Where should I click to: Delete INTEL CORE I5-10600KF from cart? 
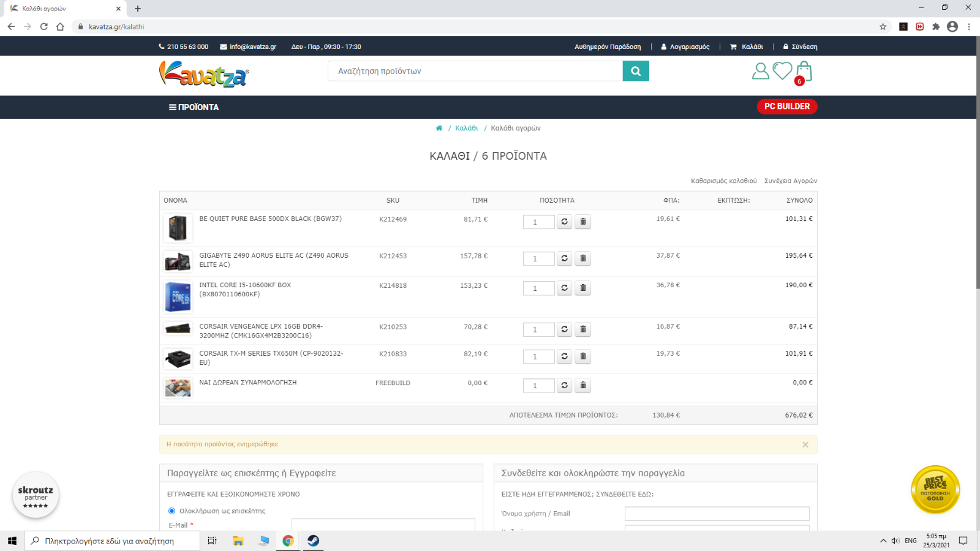pos(583,288)
